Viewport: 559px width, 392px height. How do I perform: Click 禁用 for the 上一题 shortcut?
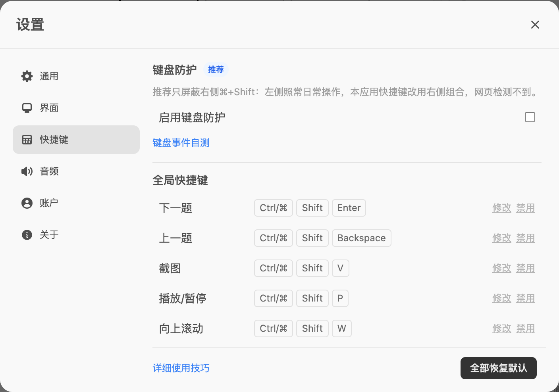526,238
